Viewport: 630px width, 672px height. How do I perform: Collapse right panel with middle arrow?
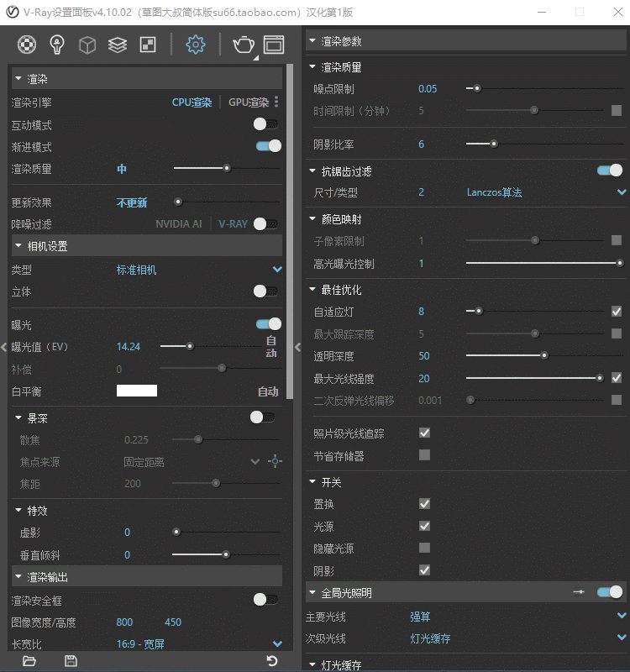tap(298, 347)
